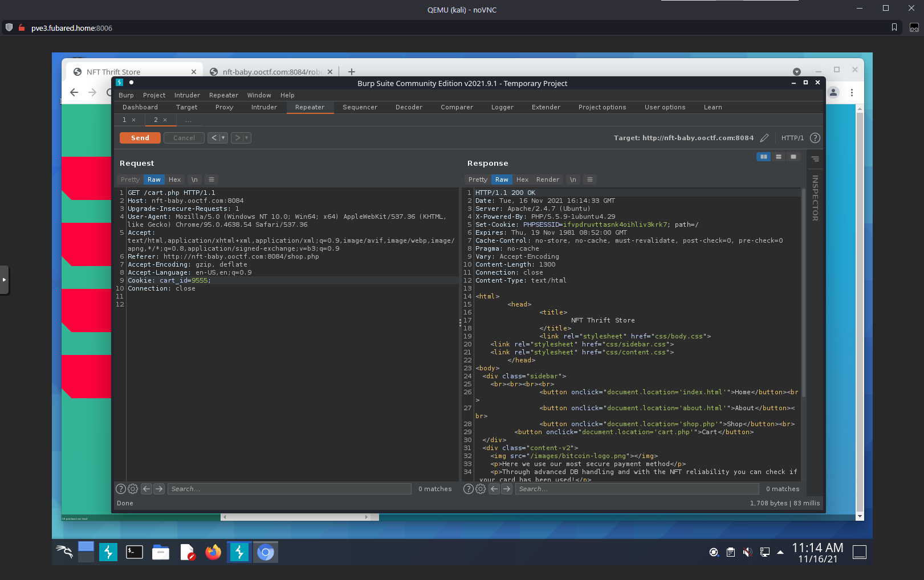Open file manager from the taskbar
Image resolution: width=924 pixels, height=580 pixels.
pos(161,552)
